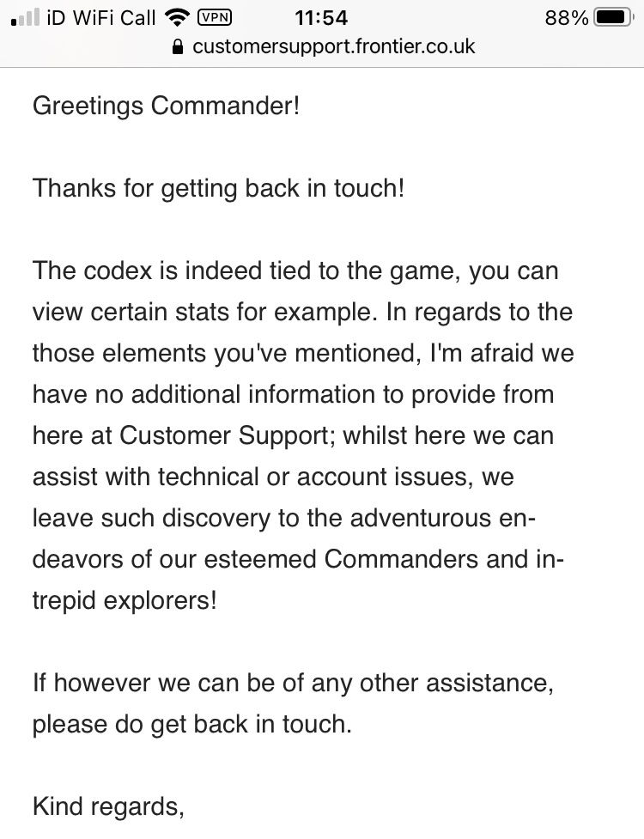Tap please do get back in touch
Image resolution: width=644 pixels, height=839 pixels.
tap(192, 725)
